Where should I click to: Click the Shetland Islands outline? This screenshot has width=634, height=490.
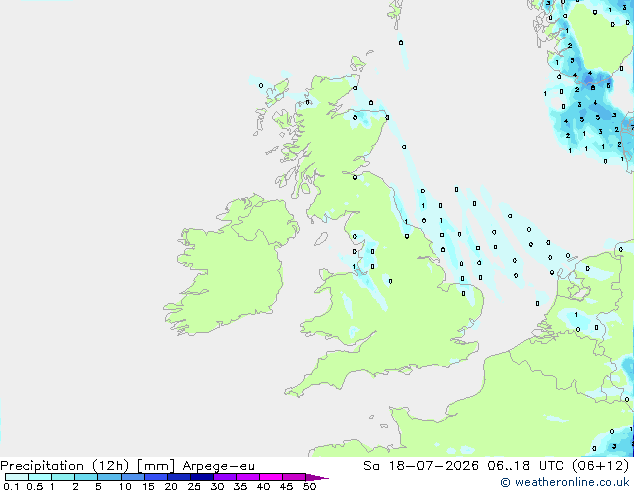click(x=396, y=13)
